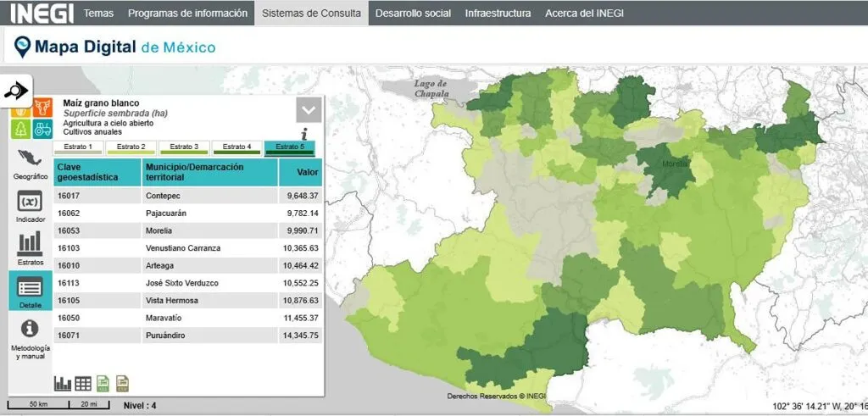The image size is (868, 416).
Task: Toggle the Estrato 3 stratum filter
Action: (184, 147)
